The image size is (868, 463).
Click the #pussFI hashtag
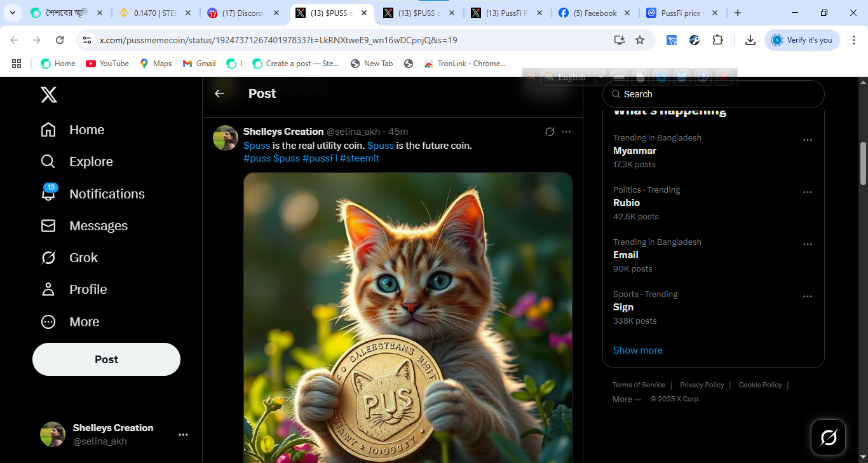[x=320, y=158]
